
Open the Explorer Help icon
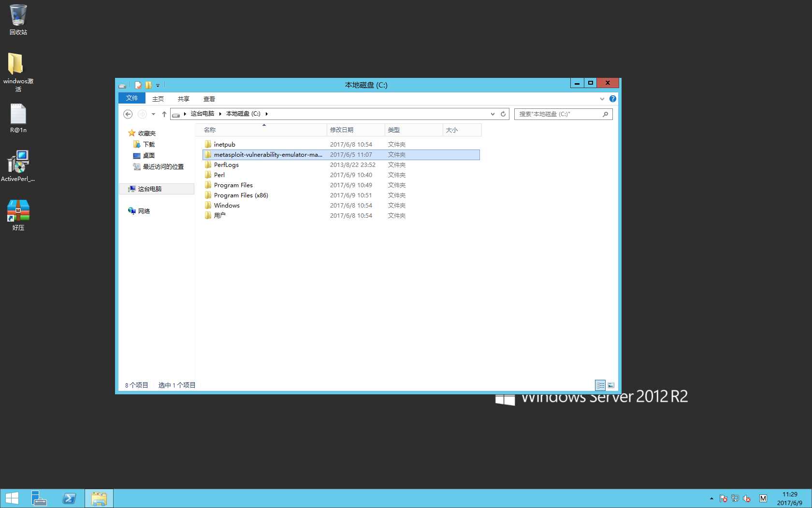[613, 99]
